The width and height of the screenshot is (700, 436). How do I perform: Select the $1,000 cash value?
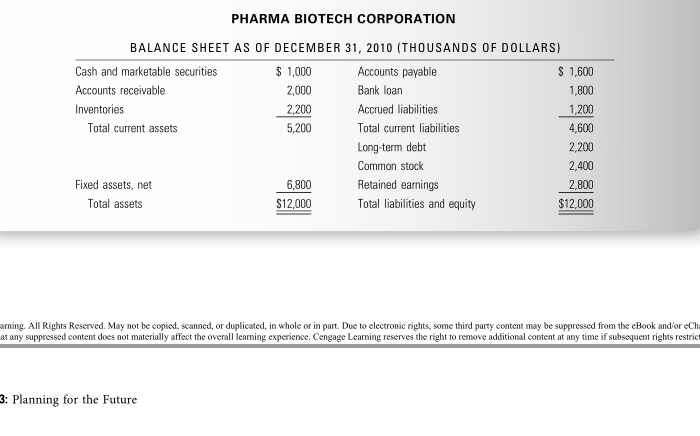pyautogui.click(x=293, y=72)
